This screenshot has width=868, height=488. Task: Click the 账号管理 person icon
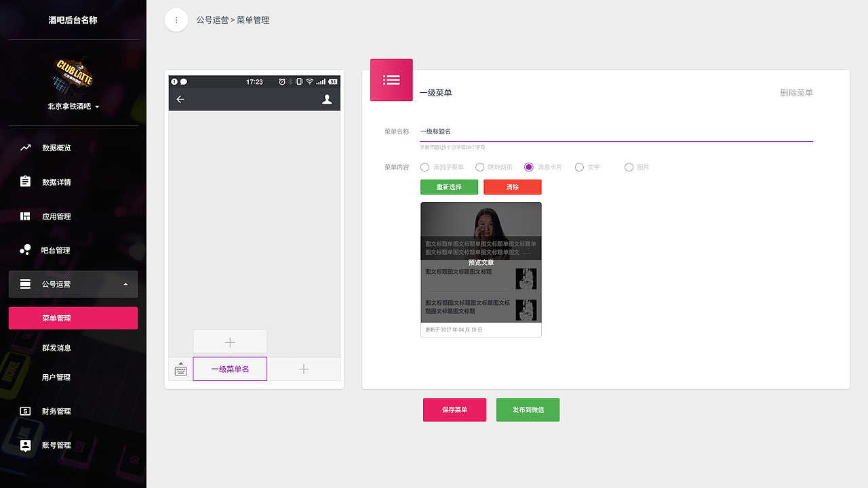pos(25,445)
